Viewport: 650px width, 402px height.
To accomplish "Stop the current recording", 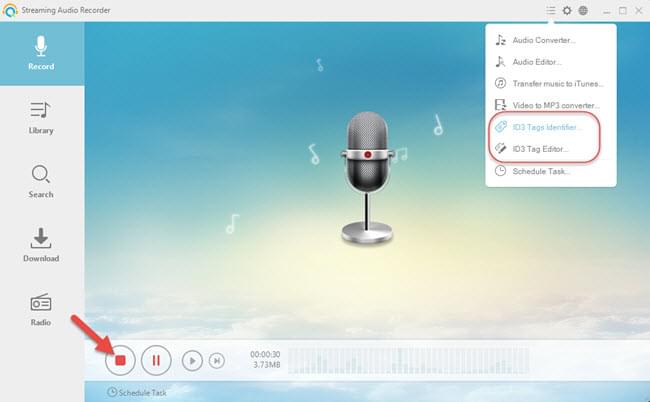I will 120,360.
